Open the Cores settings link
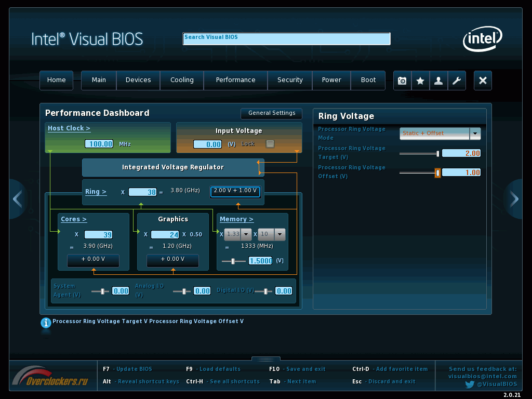 tap(74, 219)
